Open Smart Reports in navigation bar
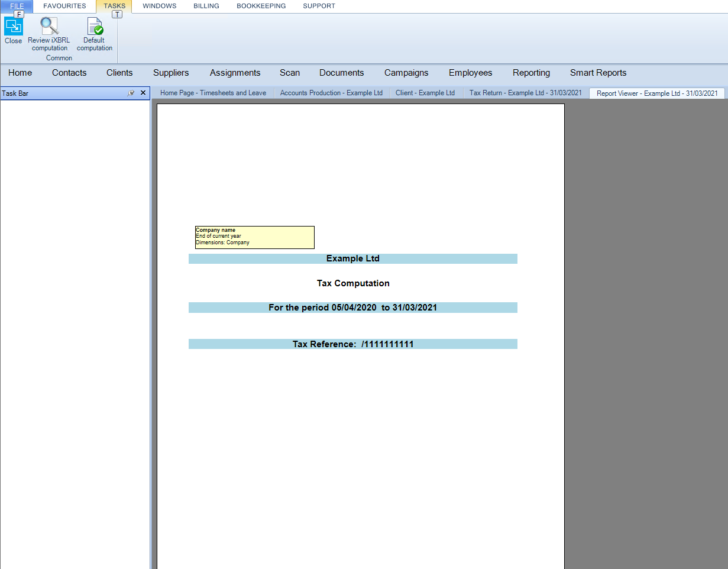Viewport: 728px width, 569px height. [598, 73]
